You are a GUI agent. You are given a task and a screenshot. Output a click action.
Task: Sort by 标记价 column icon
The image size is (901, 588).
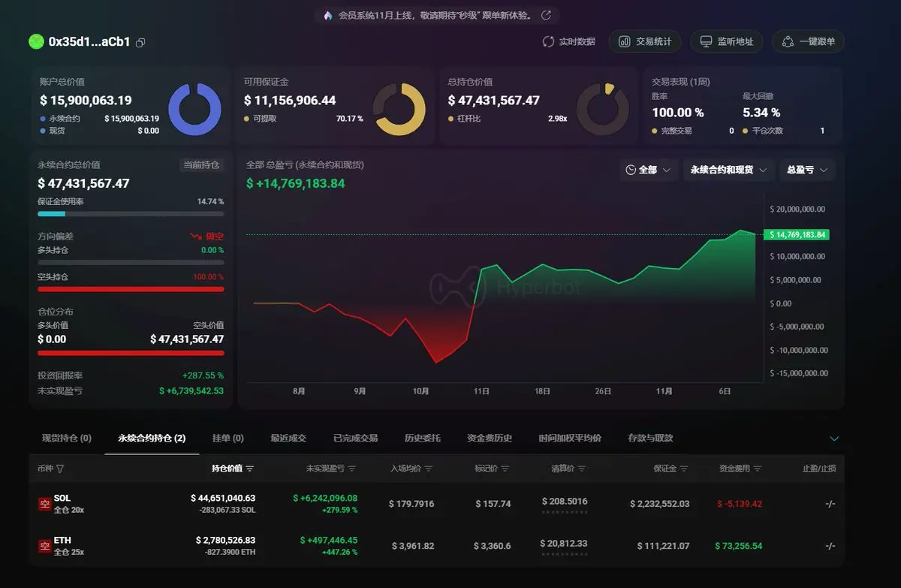505,469
